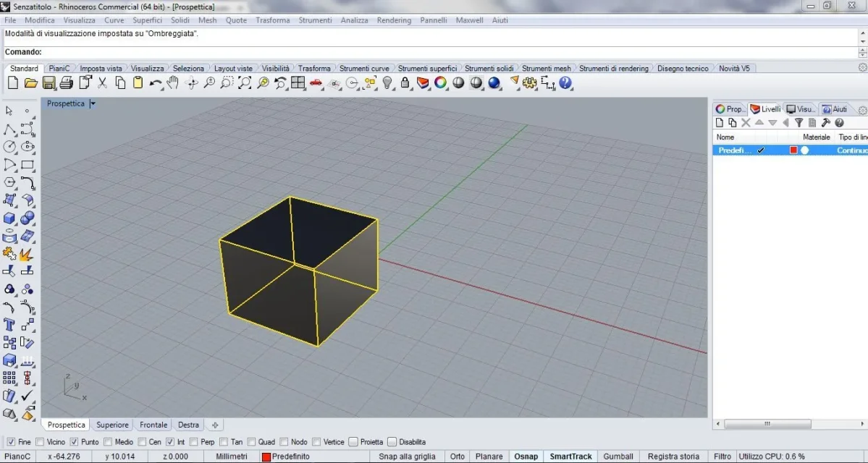Click the filter funnel icon in Livelli panel
Image resolution: width=868 pixels, height=463 pixels.
(799, 123)
